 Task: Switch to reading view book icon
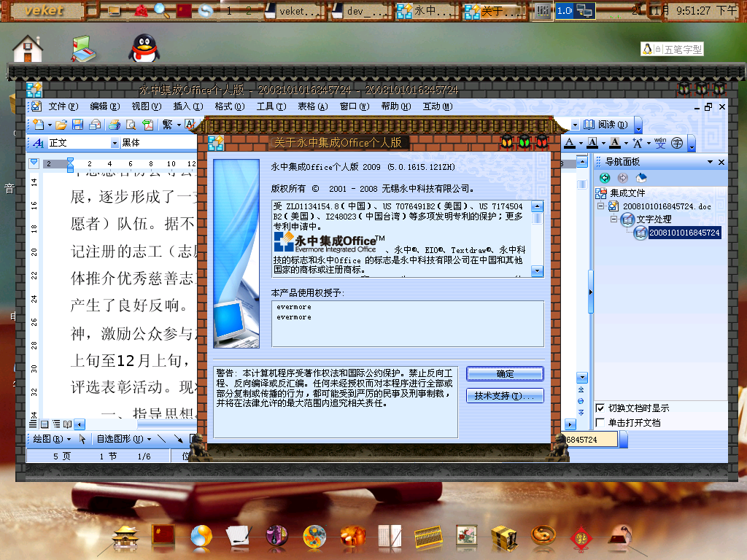(68, 424)
